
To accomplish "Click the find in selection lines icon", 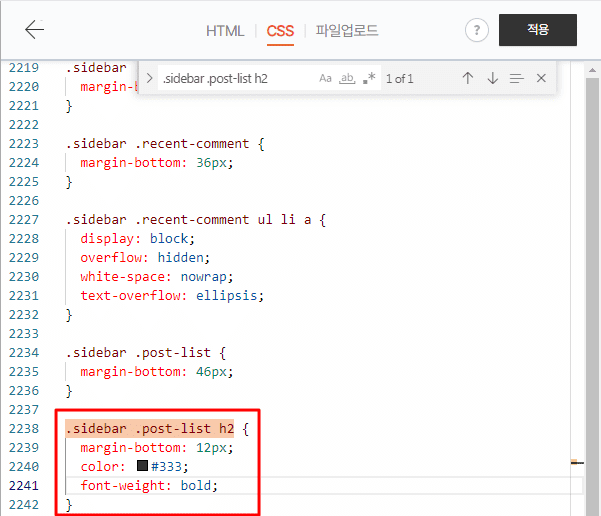I will tap(516, 79).
